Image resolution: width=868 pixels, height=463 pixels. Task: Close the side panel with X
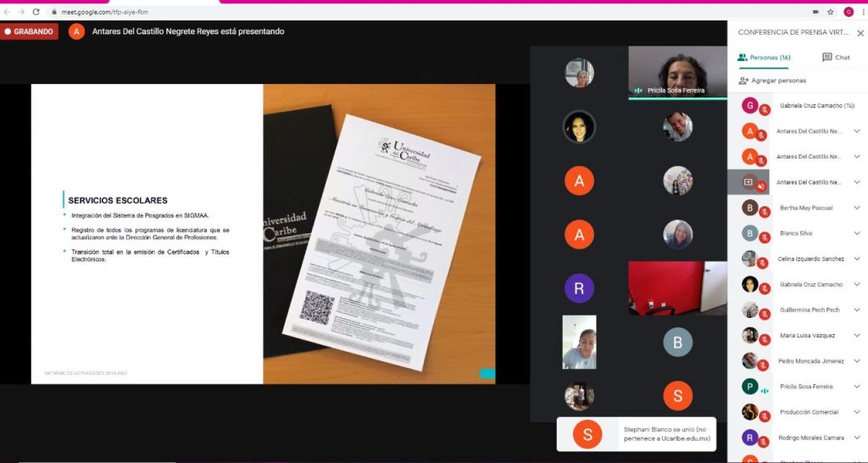click(x=860, y=33)
